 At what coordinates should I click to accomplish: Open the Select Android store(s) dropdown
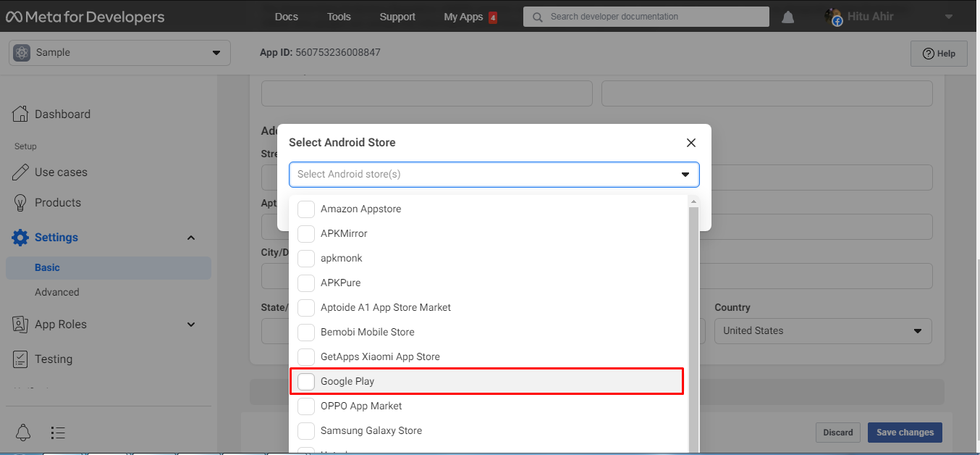494,175
